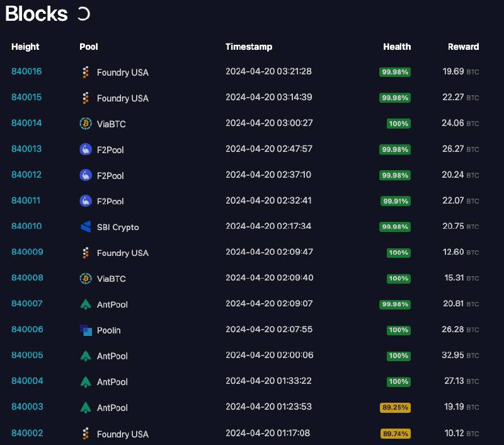Open block 840010 details
The image size is (504, 445).
tap(26, 226)
